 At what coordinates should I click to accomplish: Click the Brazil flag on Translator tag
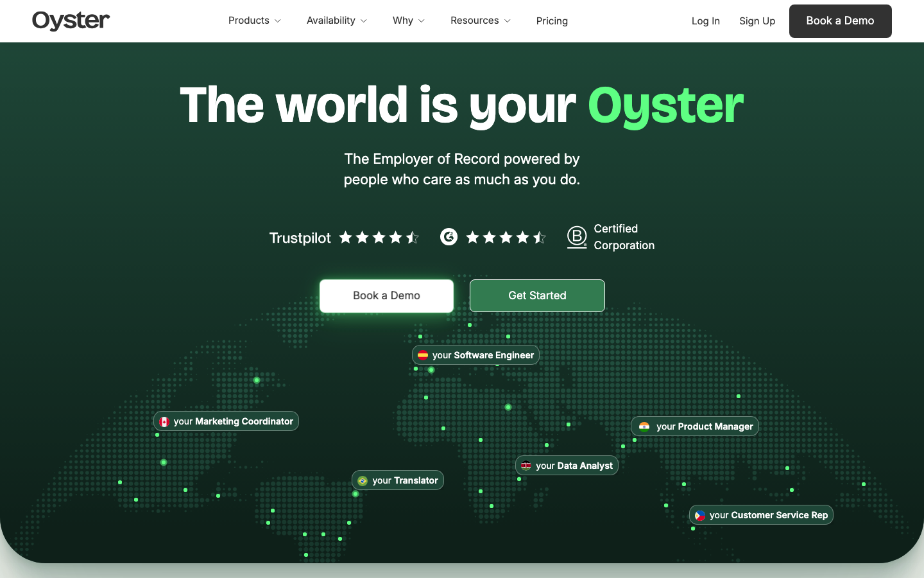point(363,481)
